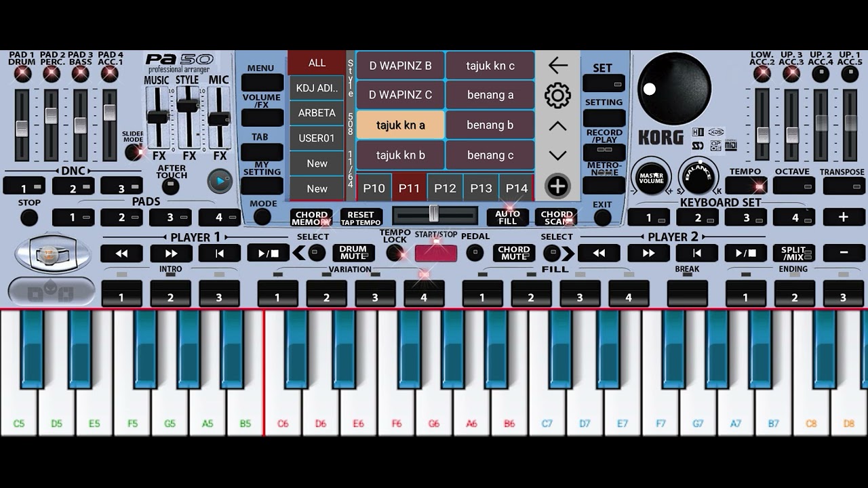
Task: Select the KDJ ADI.. category
Action: [x=317, y=88]
